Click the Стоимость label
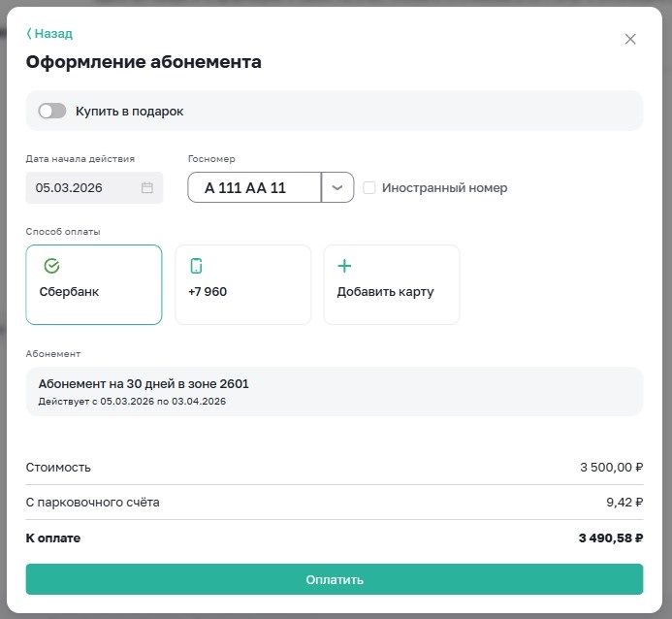This screenshot has height=619, width=672. pyautogui.click(x=58, y=468)
